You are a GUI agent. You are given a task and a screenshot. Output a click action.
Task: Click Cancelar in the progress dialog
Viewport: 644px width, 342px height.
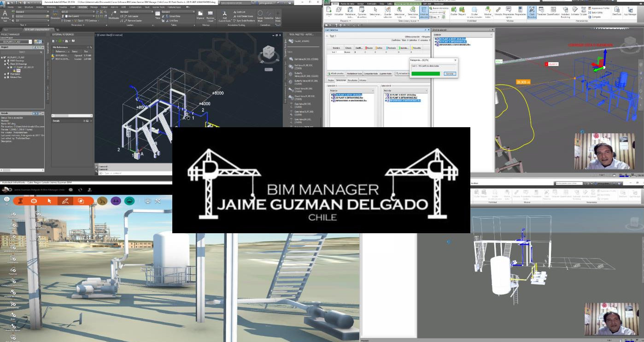click(x=450, y=74)
